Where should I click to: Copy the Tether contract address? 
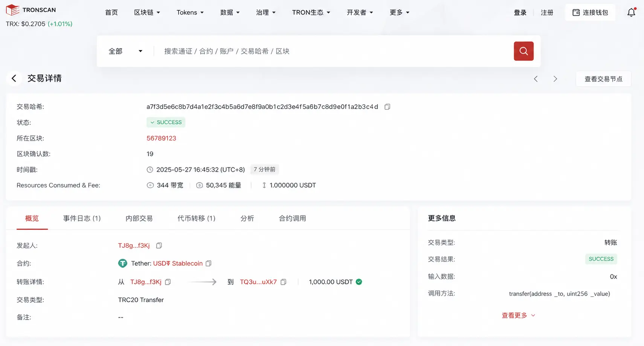(209, 263)
